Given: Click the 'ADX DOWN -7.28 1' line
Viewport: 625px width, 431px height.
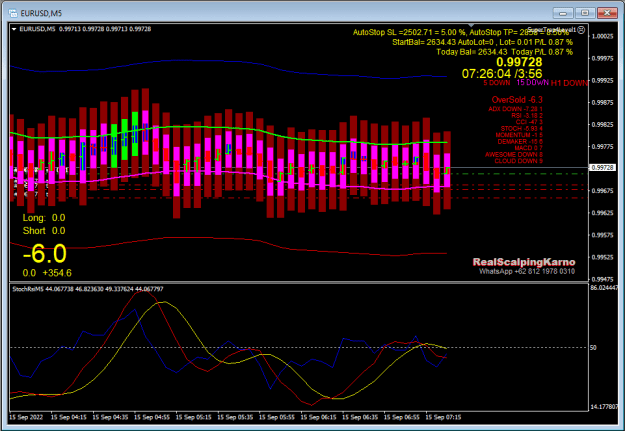Looking at the screenshot, I should click(x=515, y=109).
